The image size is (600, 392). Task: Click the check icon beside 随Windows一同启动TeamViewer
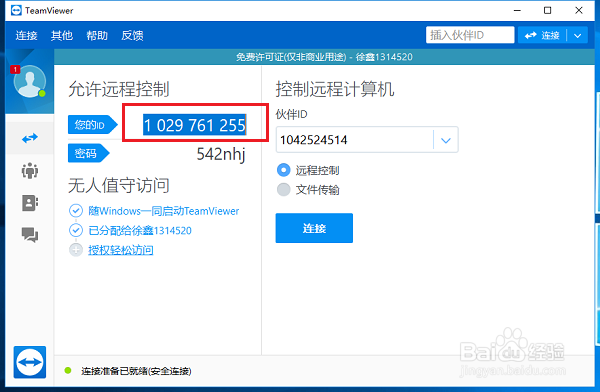(x=76, y=211)
